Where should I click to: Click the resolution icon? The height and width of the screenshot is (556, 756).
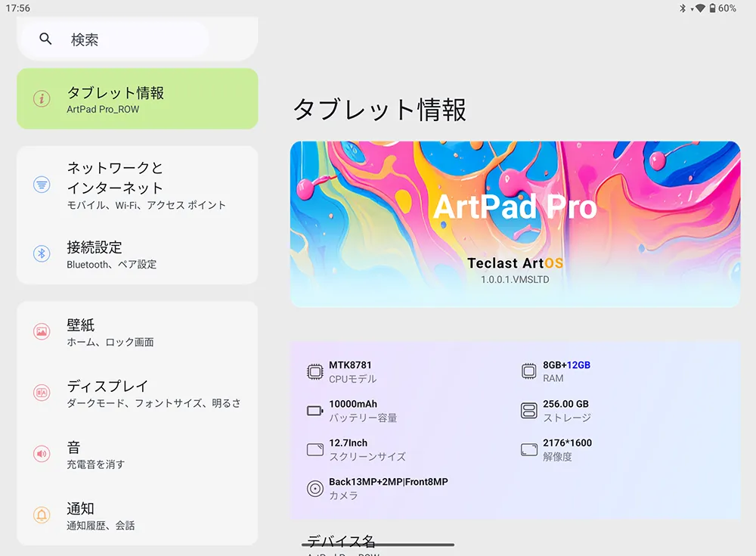click(529, 450)
